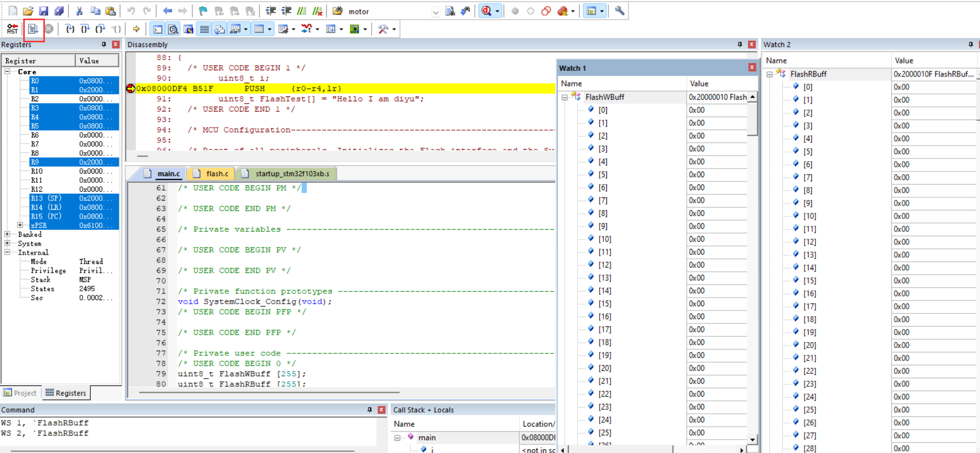The image size is (980, 453).
Task: Select the Registers bottom tab
Action: coord(66,393)
